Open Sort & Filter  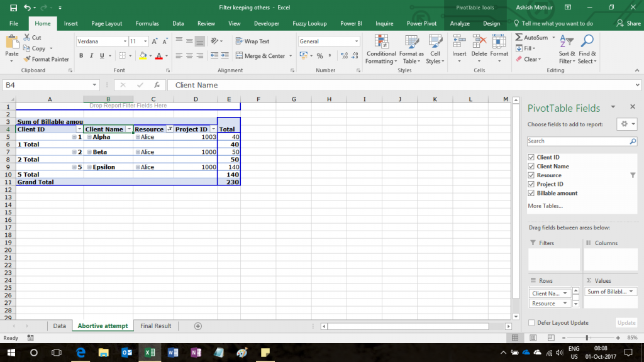click(567, 49)
